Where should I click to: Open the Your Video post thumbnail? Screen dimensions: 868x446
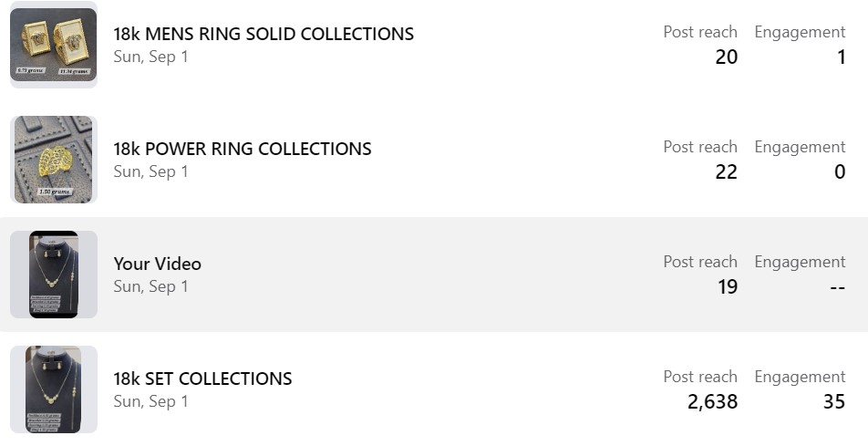(54, 275)
